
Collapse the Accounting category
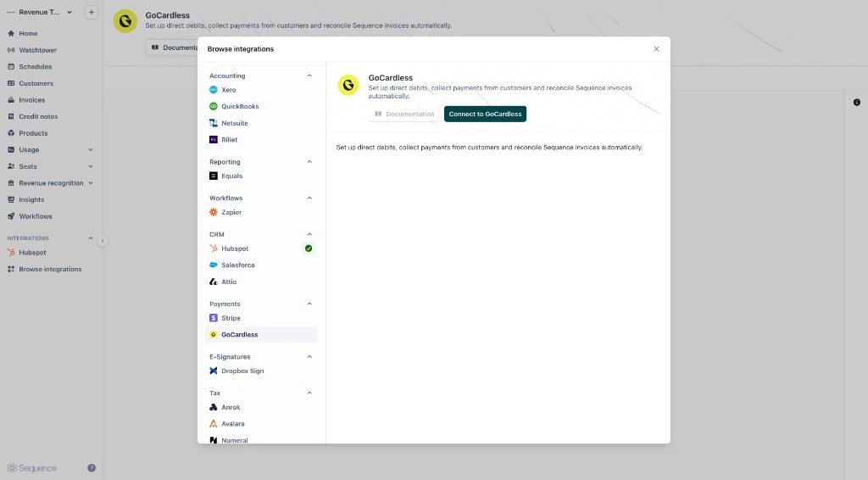tap(309, 75)
